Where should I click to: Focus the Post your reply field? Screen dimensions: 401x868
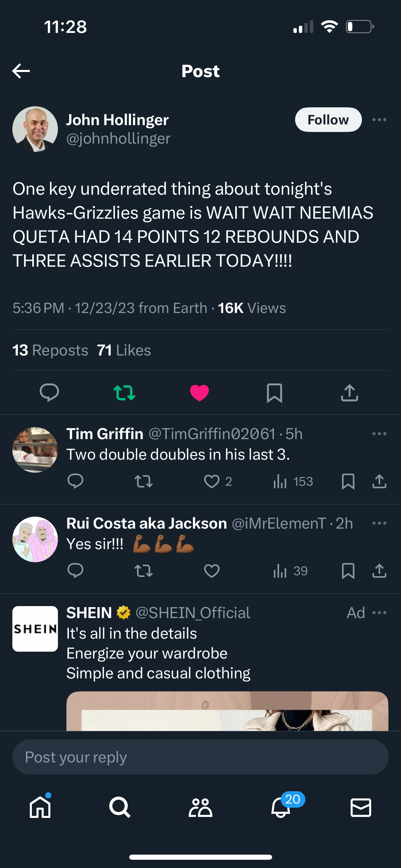click(x=200, y=757)
